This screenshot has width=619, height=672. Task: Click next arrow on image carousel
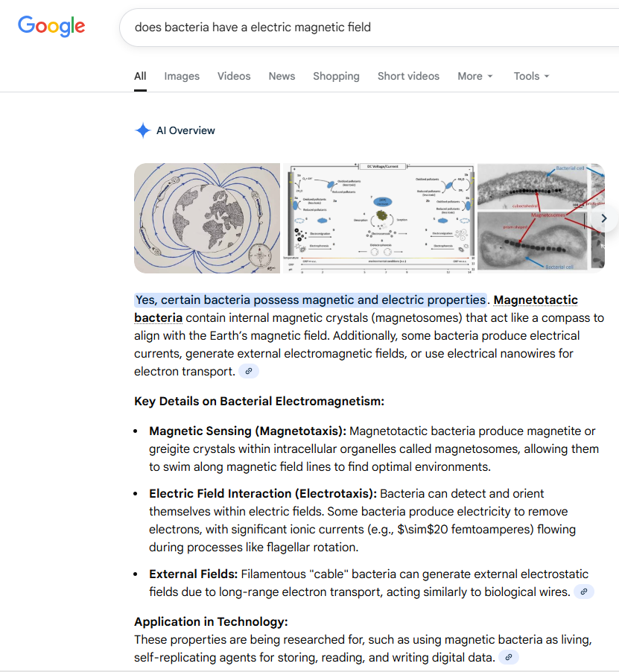604,218
